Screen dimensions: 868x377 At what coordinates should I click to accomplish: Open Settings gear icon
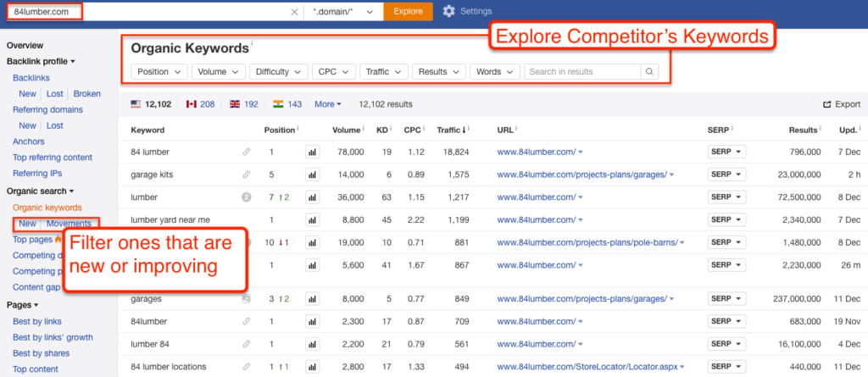click(x=449, y=11)
